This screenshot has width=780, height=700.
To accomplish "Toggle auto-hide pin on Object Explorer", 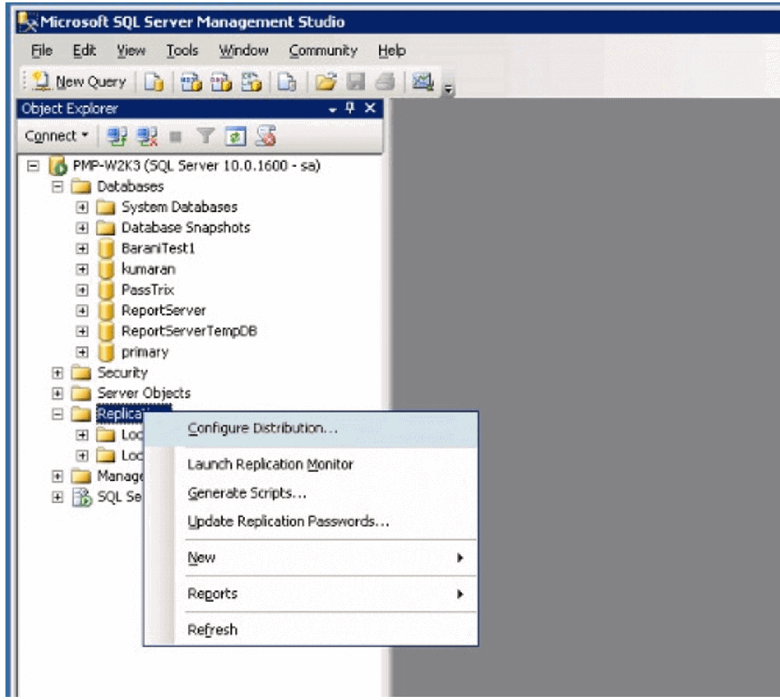I will pyautogui.click(x=350, y=108).
